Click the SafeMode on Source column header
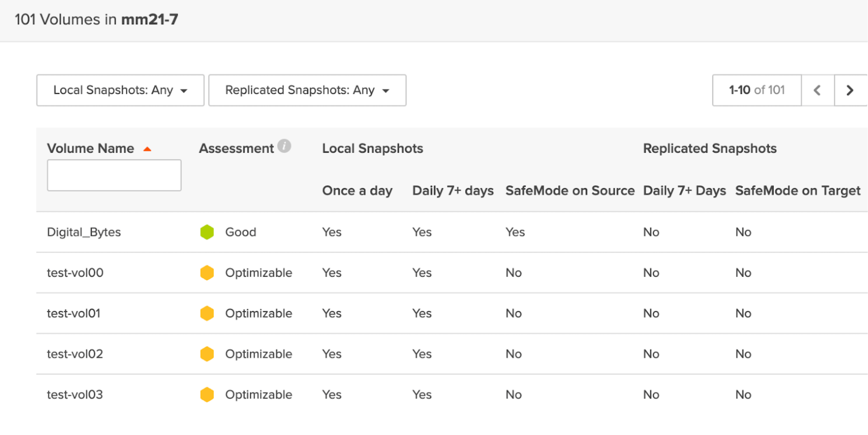The width and height of the screenshot is (868, 435). coord(570,191)
